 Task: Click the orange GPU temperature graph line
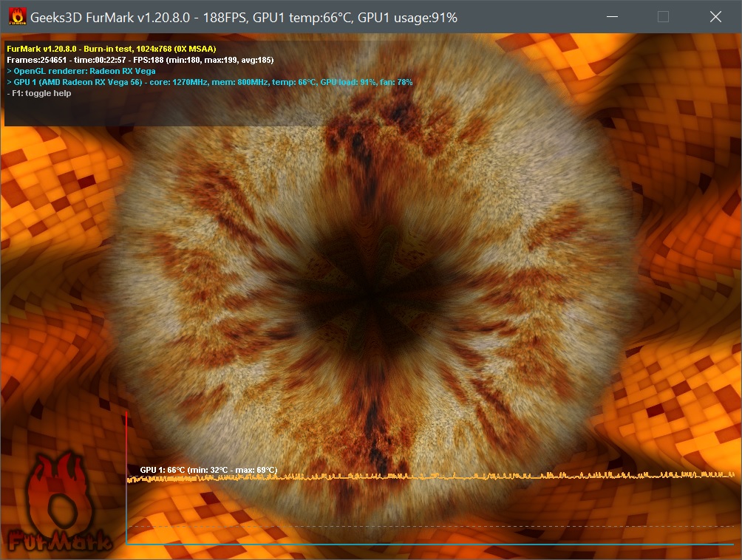(431, 477)
